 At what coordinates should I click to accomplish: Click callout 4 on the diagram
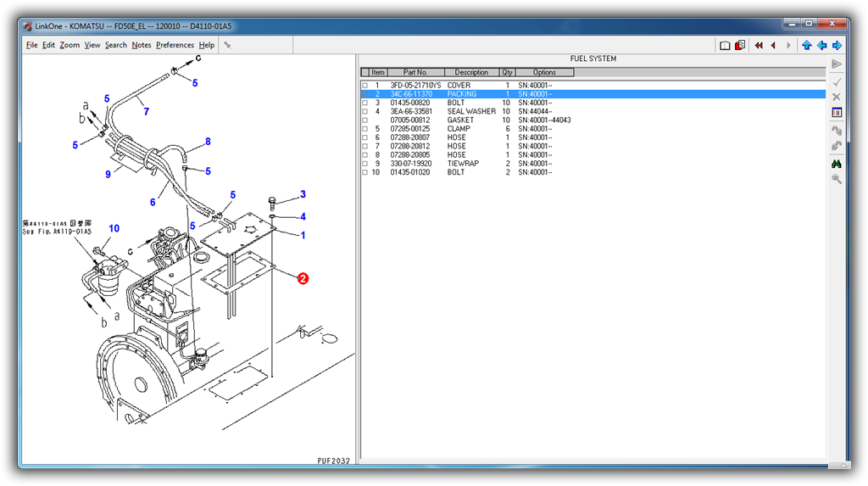303,216
